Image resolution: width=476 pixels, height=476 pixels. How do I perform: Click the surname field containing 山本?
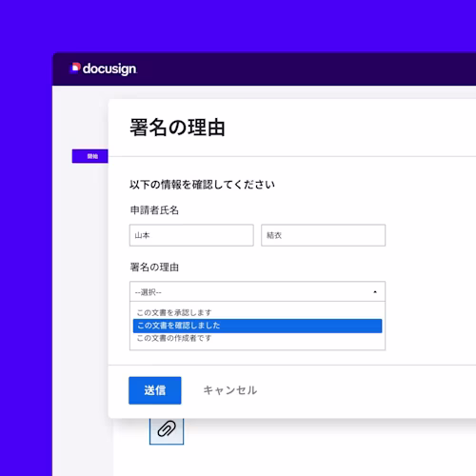[191, 235]
